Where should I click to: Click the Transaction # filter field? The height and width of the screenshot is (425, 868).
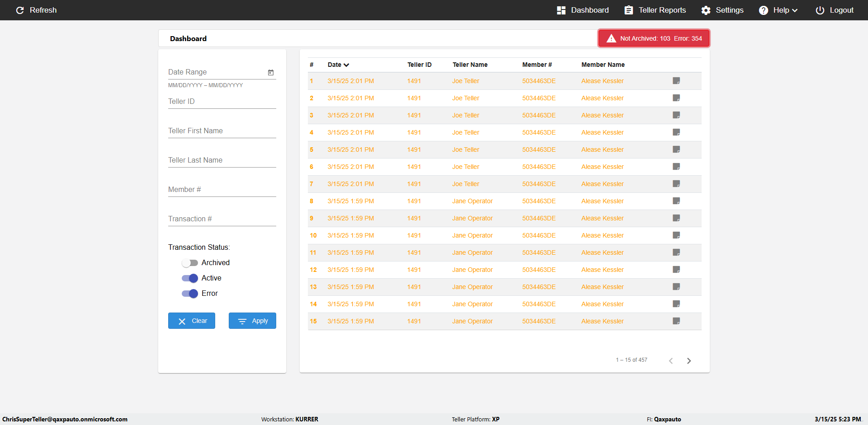tap(222, 219)
